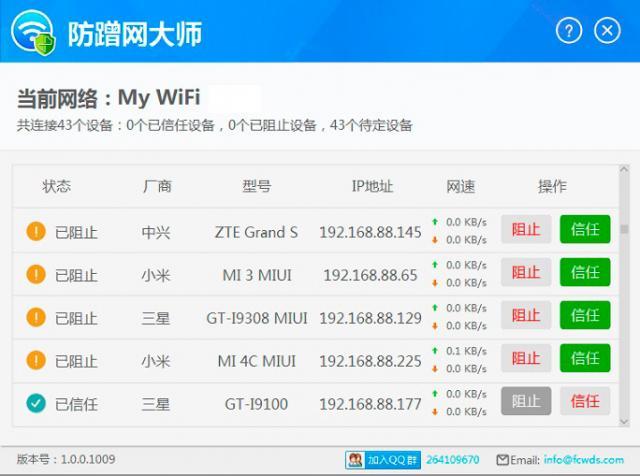Viewport: 640px width, 476px height.
Task: Click the 共连接43个设备 summary line
Action: [214, 125]
